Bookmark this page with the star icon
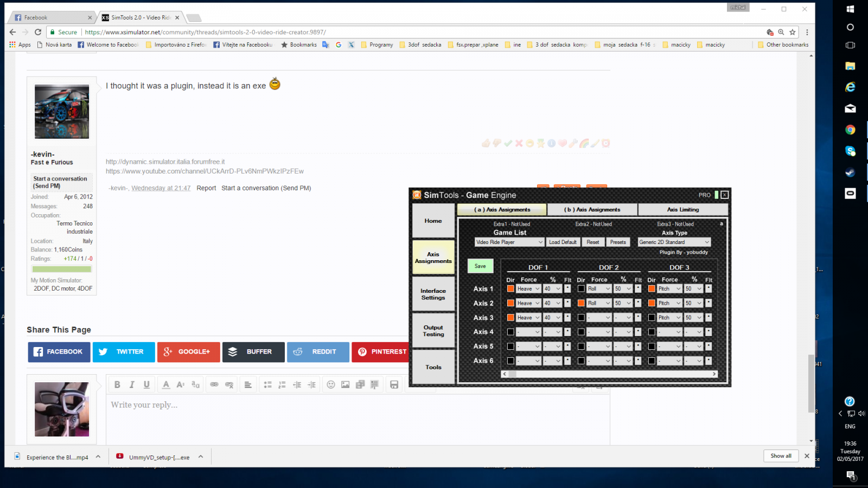 click(793, 32)
